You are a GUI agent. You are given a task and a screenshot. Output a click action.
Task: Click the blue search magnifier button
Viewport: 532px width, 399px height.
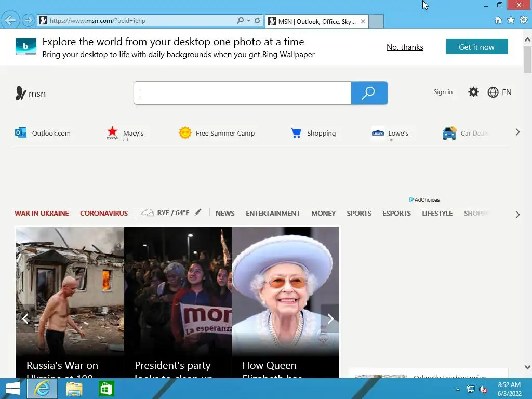click(x=369, y=93)
